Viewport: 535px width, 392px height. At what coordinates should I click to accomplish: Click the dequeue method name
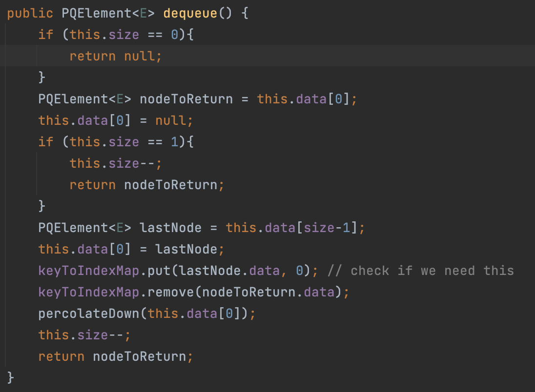[190, 13]
